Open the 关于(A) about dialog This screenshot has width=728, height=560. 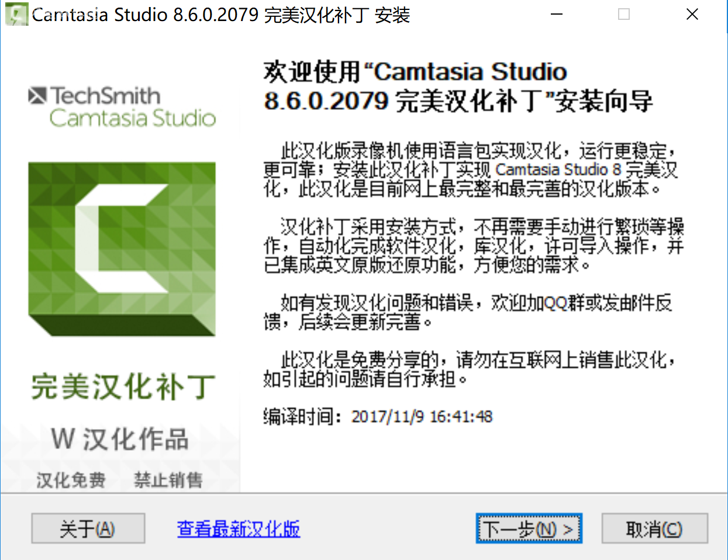(88, 529)
